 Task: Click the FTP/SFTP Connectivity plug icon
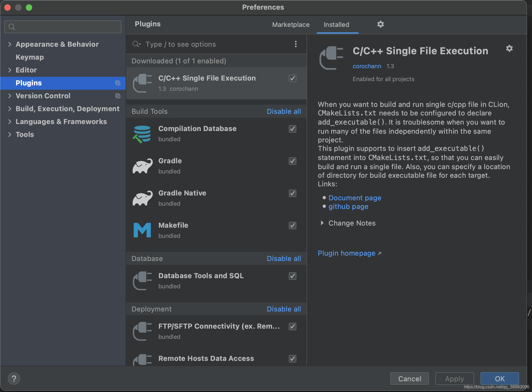pyautogui.click(x=142, y=331)
